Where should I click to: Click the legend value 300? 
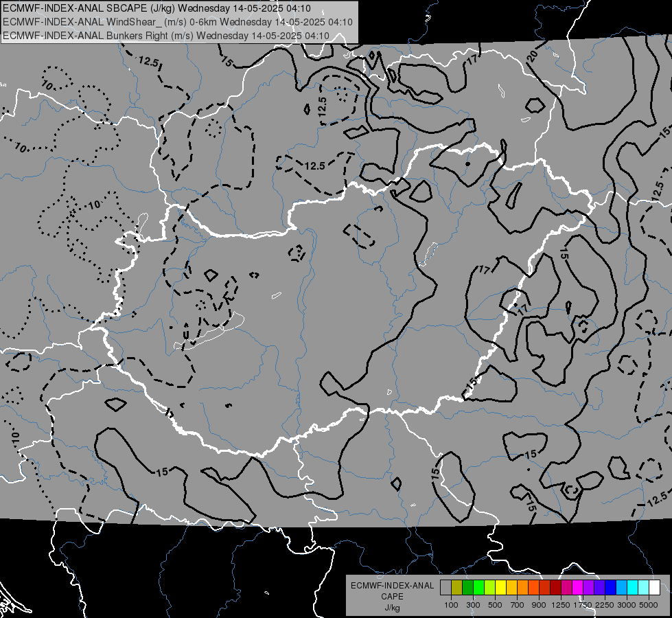[x=473, y=605]
